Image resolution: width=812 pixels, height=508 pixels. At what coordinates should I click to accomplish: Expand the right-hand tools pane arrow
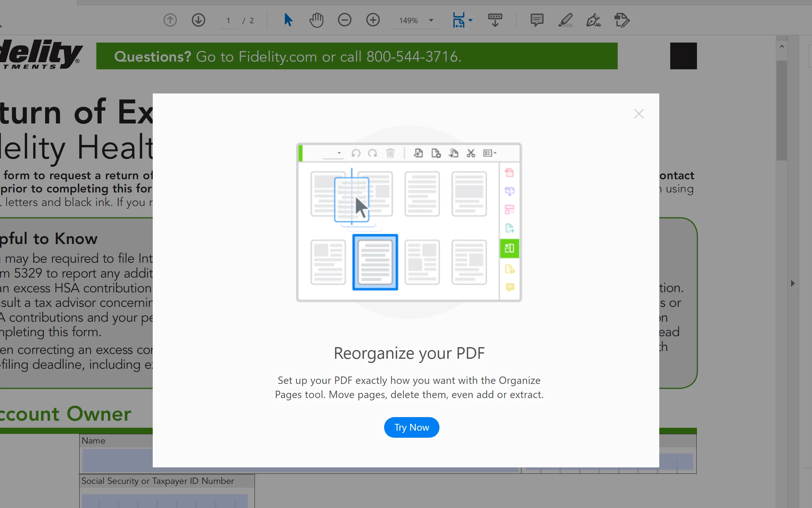[793, 283]
